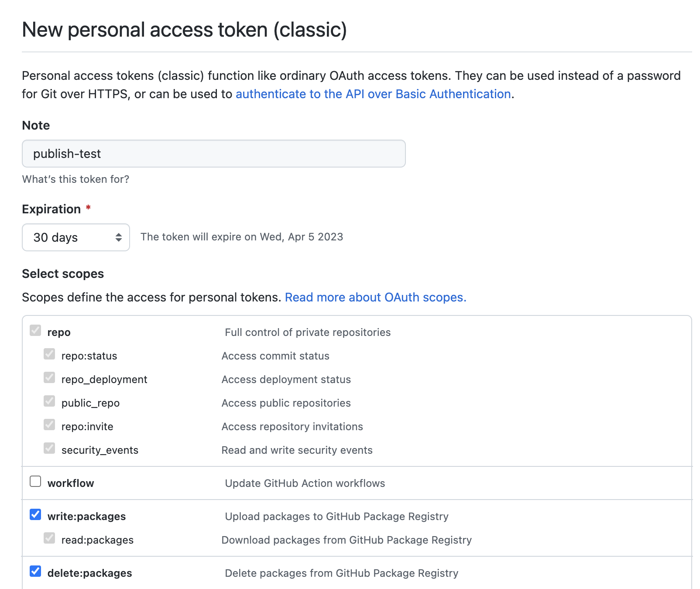The width and height of the screenshot is (700, 589).
Task: Click the repo scope label
Action: 59,332
